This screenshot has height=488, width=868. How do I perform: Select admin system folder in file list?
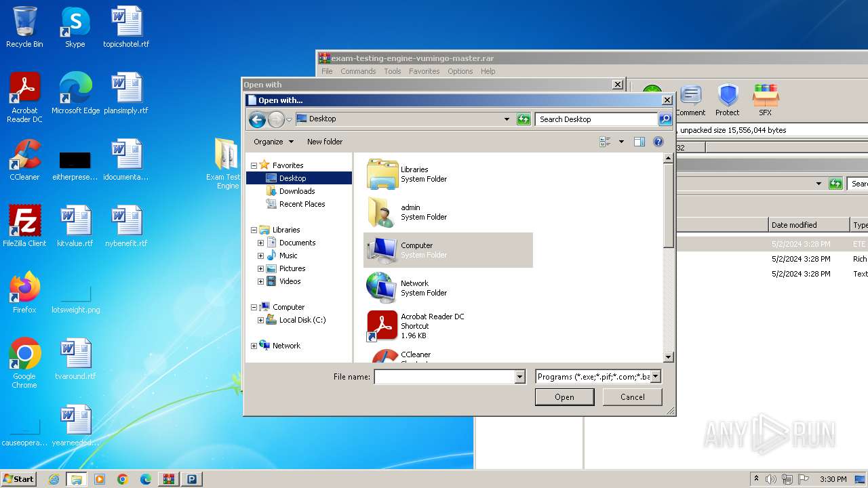pyautogui.click(x=448, y=212)
